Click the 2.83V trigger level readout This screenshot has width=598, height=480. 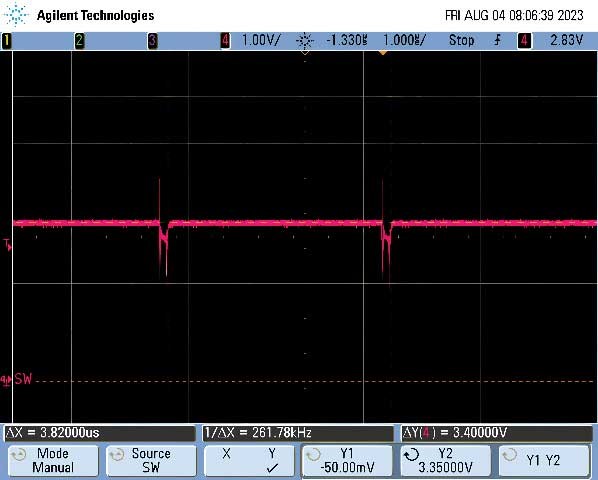(567, 40)
